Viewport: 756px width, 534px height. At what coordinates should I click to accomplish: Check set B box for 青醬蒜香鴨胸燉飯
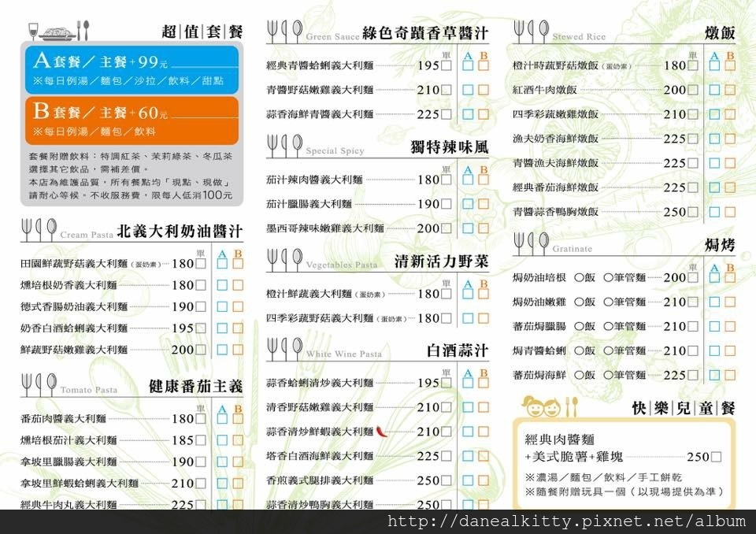[730, 212]
